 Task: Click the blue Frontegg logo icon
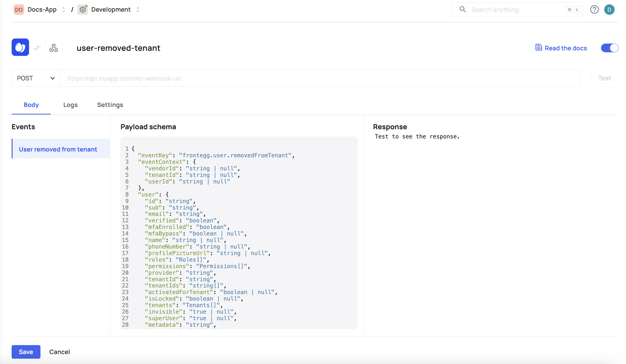tap(20, 47)
